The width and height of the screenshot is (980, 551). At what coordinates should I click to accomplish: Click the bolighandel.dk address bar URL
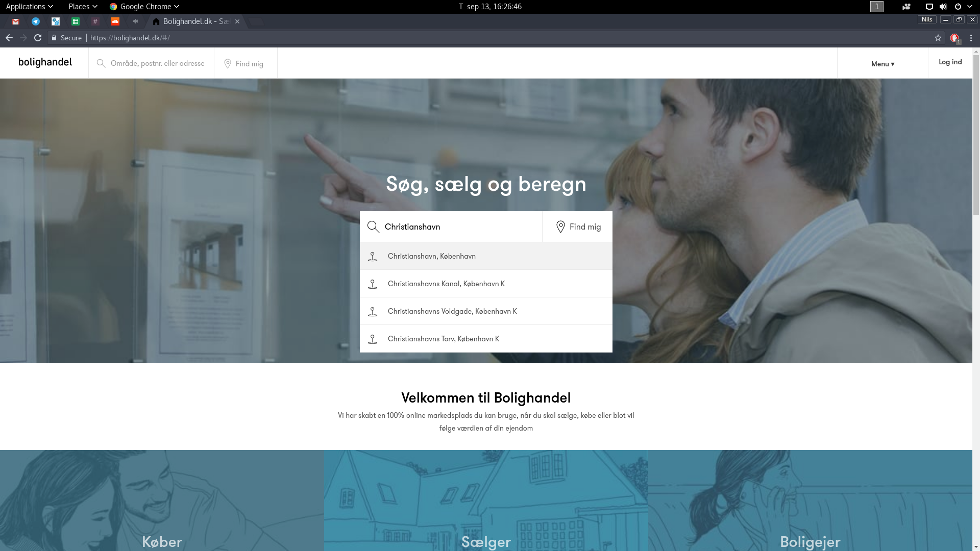tap(130, 38)
